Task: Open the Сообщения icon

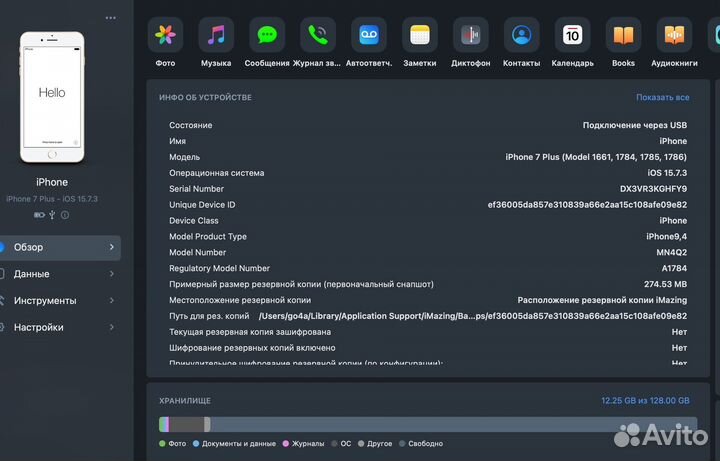Action: click(267, 35)
